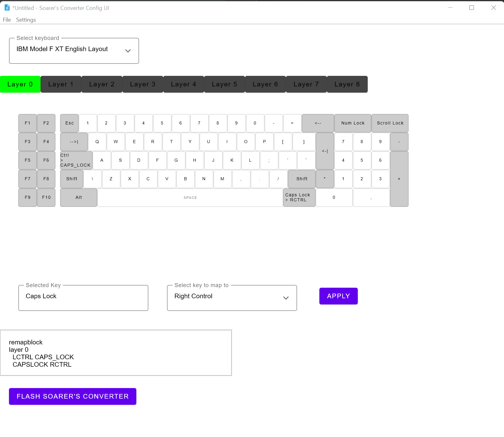Select the 'Ctrl > CAPS_LOCK' remapped key
The image size is (504, 437).
[x=75, y=160]
